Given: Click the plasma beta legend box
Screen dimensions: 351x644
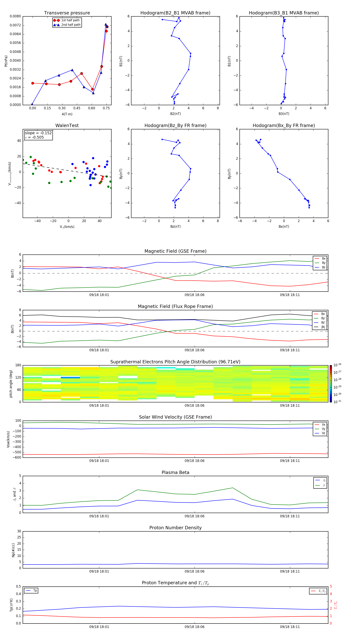Looking at the screenshot, I should coord(320,483).
